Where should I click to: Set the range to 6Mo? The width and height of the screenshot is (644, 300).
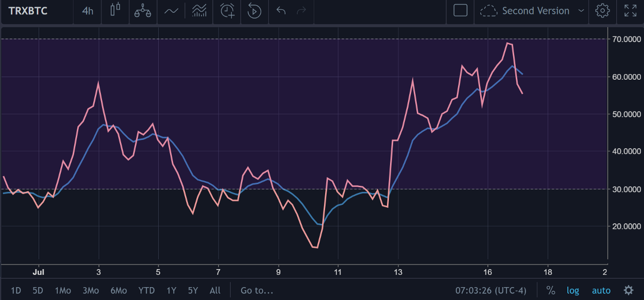point(118,291)
